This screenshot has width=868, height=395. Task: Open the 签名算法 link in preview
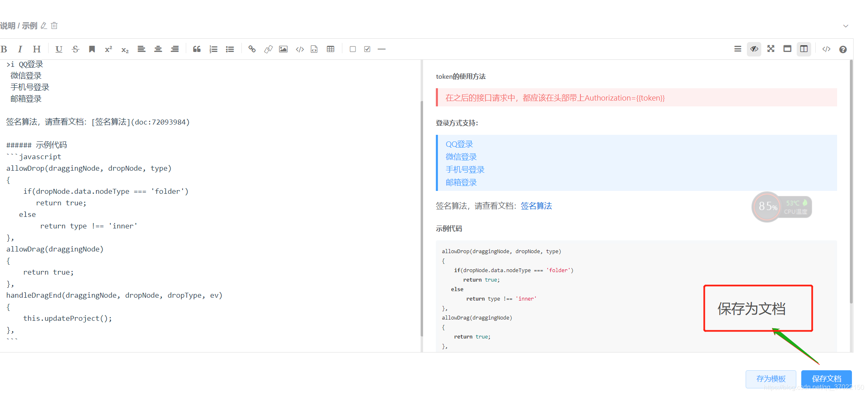[536, 206]
